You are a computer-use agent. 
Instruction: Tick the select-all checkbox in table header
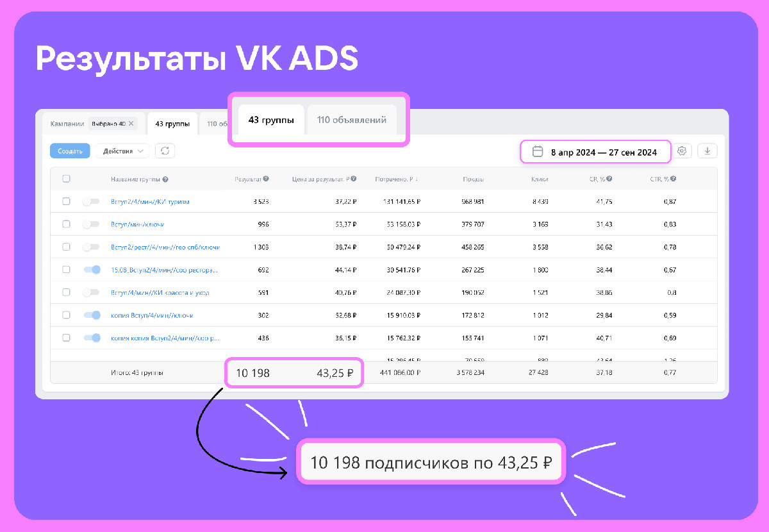coord(66,179)
